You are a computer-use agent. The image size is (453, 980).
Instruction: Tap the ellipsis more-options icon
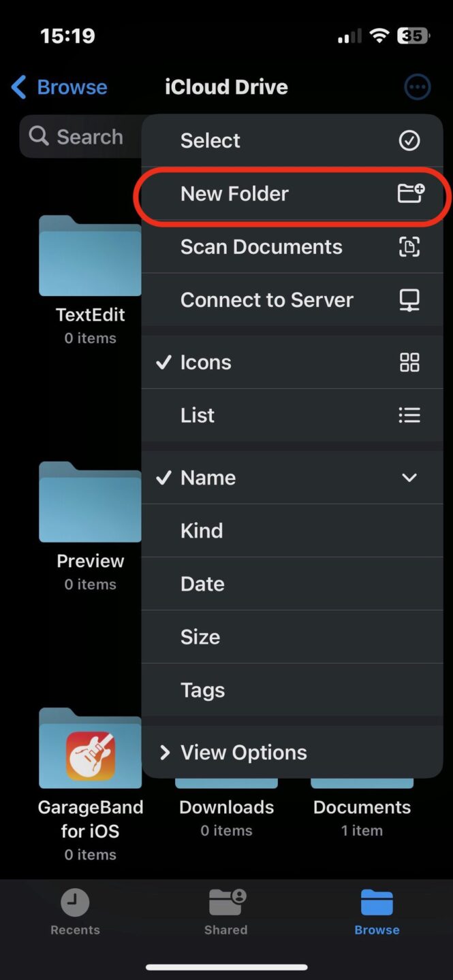[x=417, y=87]
